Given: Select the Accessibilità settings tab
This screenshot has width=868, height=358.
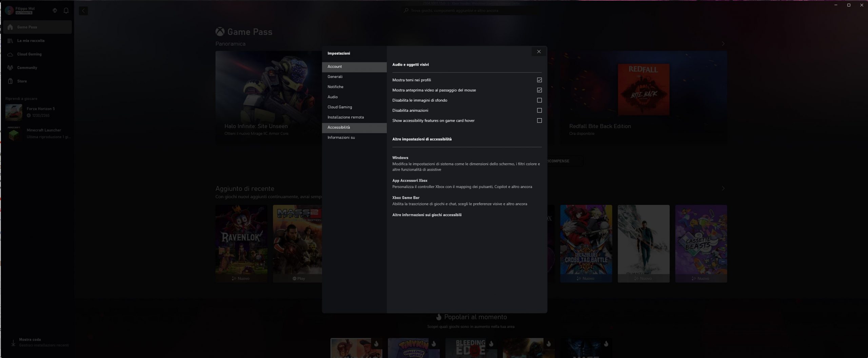Looking at the screenshot, I should (354, 128).
